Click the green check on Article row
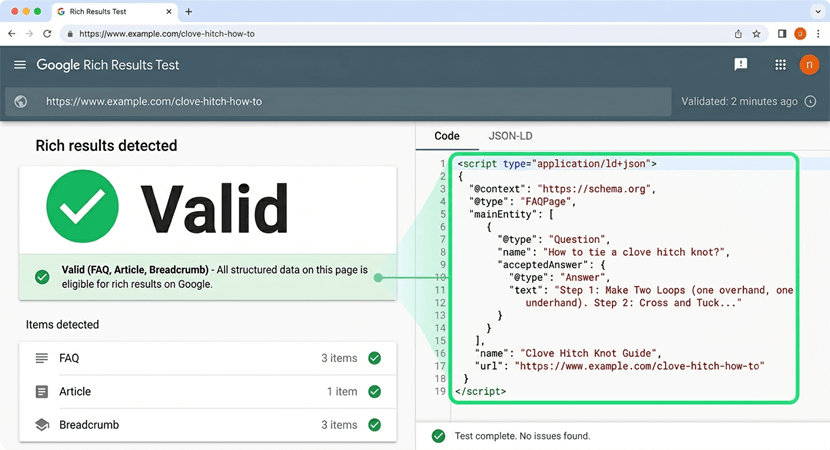 click(375, 391)
